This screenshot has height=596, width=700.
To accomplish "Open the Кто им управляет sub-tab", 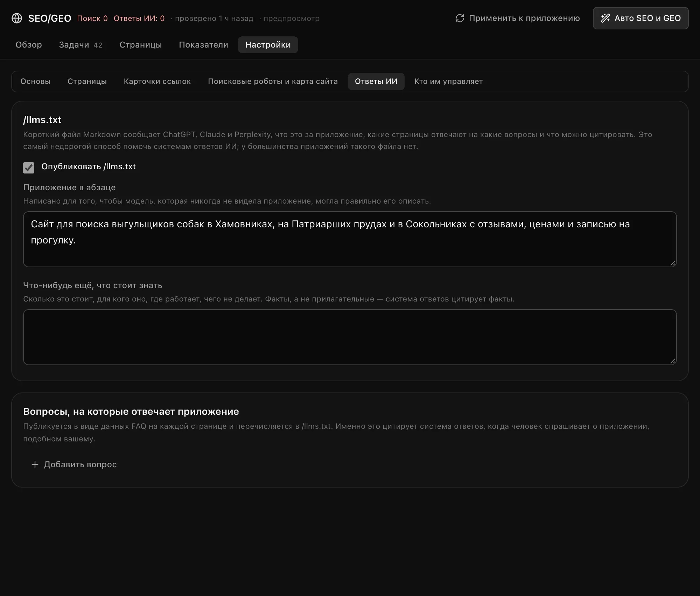I will tap(449, 81).
